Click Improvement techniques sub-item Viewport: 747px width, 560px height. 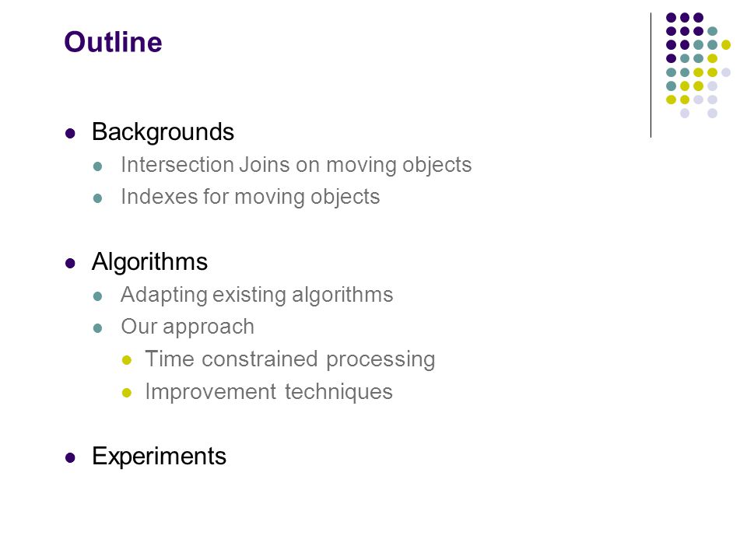(x=268, y=392)
